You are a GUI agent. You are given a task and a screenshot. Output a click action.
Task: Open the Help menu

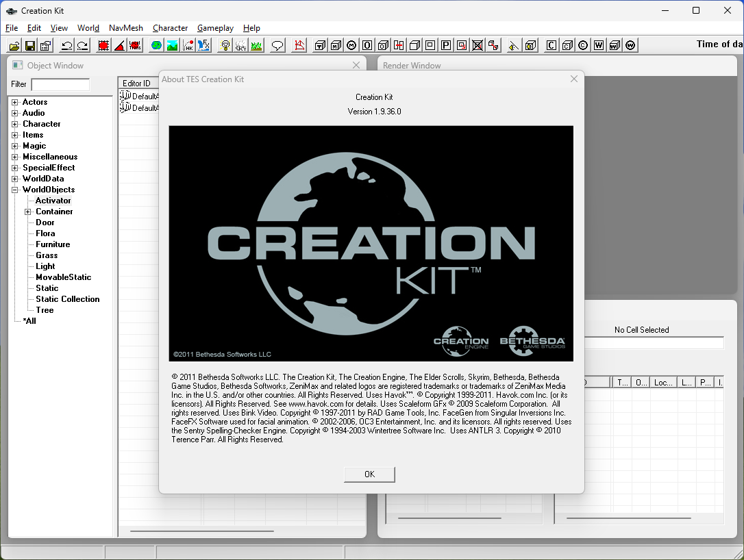pos(251,28)
